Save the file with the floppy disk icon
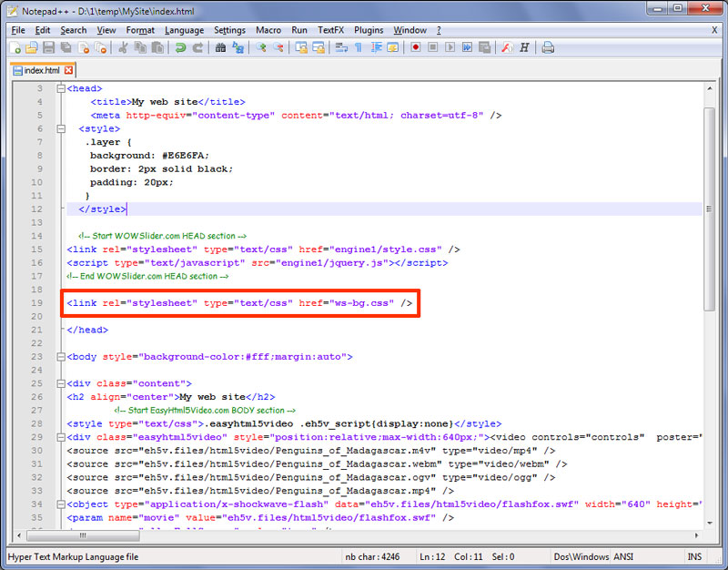Image resolution: width=728 pixels, height=570 pixels. (x=49, y=47)
